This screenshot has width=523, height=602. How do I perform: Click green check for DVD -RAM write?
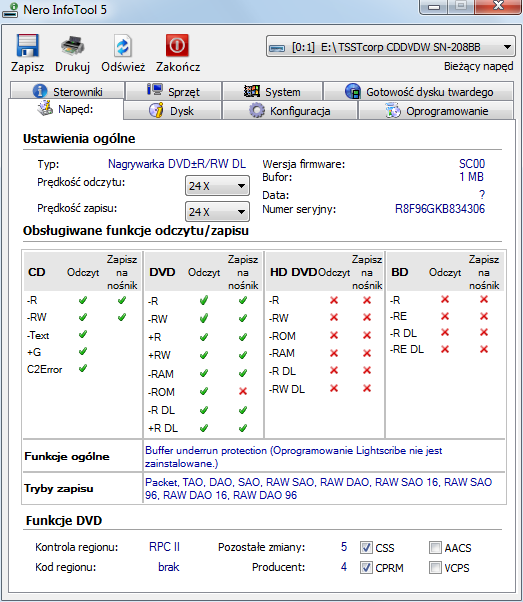pyautogui.click(x=243, y=373)
